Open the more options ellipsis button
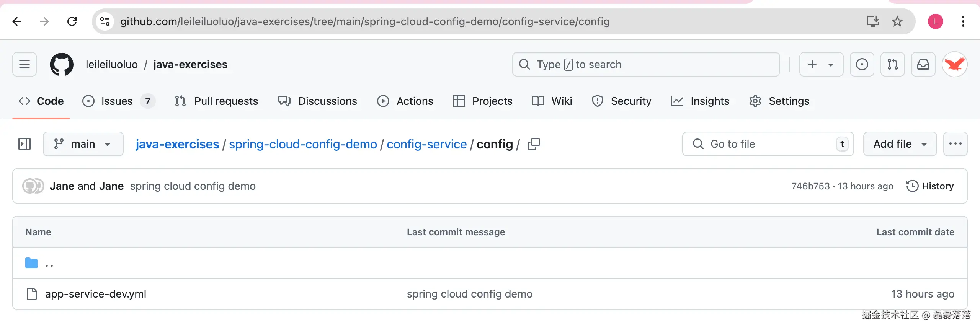Screen dimensions: 980x329 [x=955, y=144]
